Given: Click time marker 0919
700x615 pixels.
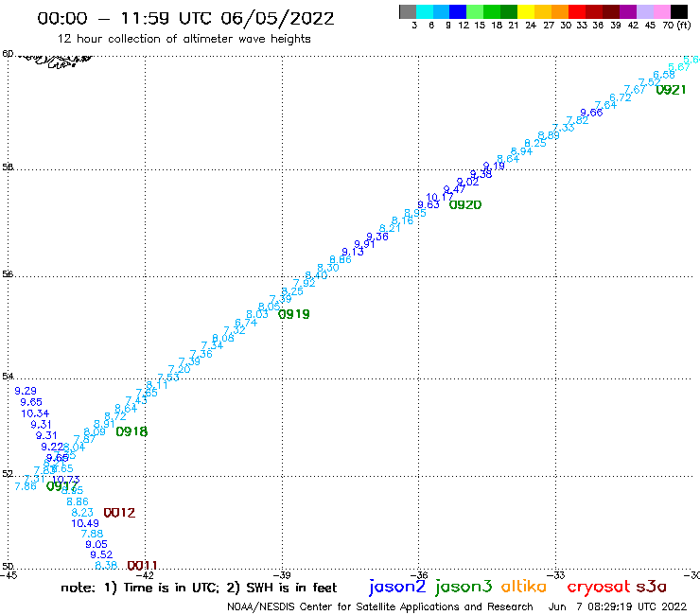Looking at the screenshot, I should (x=294, y=314).
